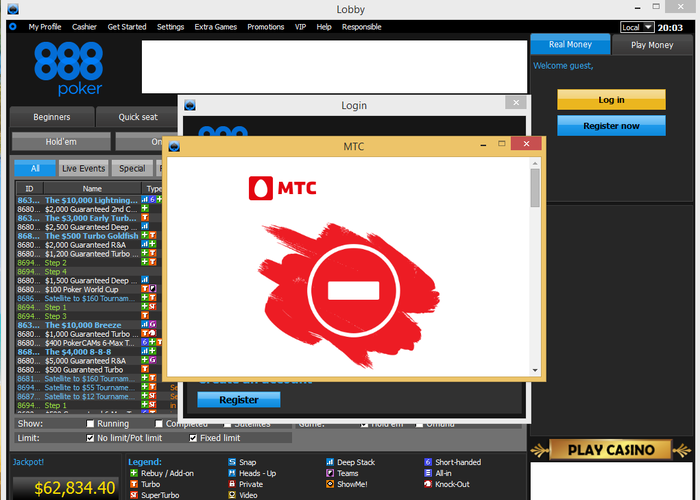Click the $62,834.40 jackpot amount

[75, 488]
